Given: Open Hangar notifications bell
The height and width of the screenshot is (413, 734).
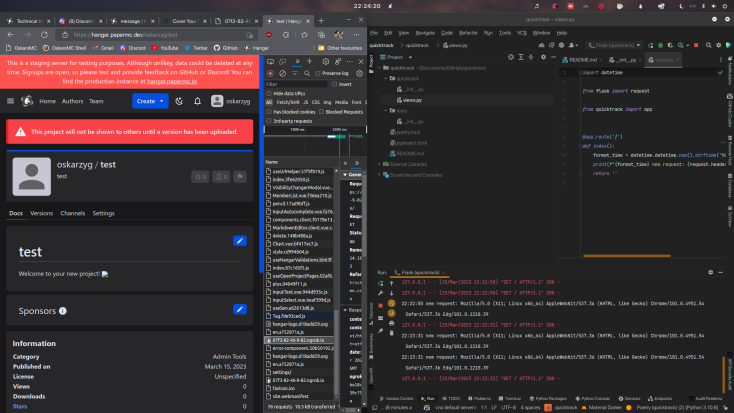Looking at the screenshot, I should coord(198,101).
